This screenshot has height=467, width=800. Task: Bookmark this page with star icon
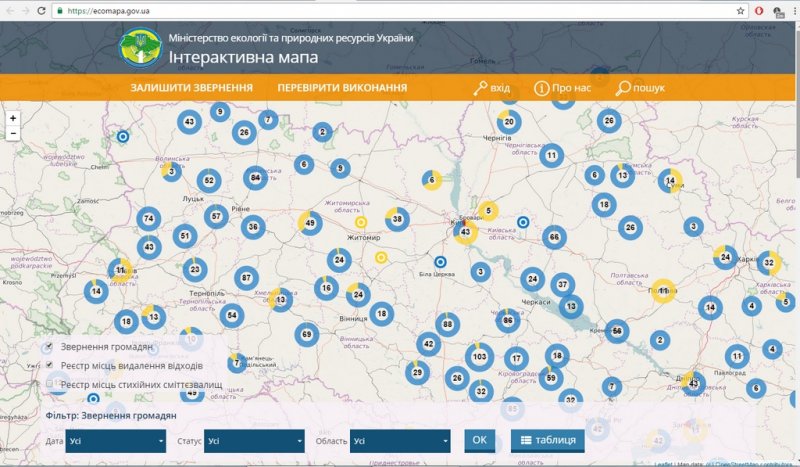click(x=741, y=10)
